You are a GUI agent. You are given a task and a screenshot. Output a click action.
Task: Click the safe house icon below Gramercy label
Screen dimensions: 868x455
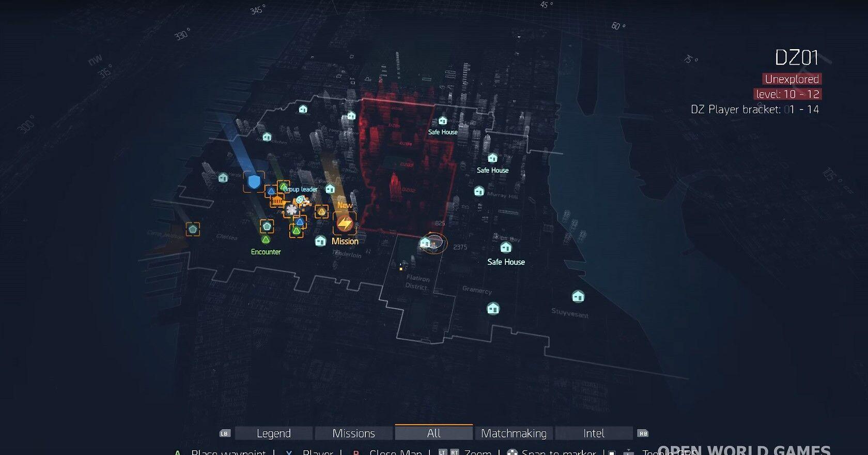(493, 309)
